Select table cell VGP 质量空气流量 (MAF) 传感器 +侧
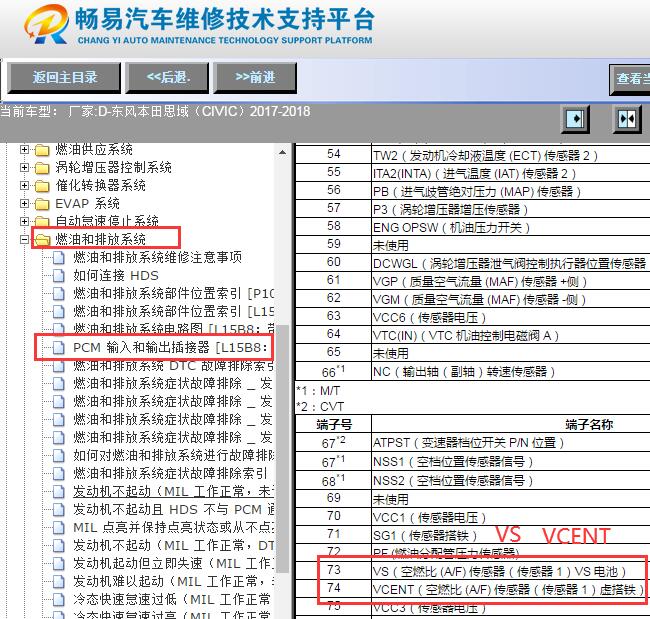 [511, 282]
